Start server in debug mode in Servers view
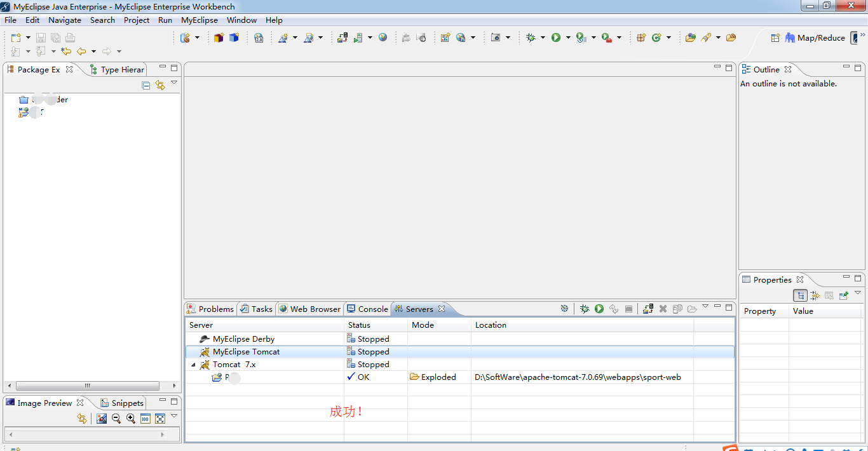Viewport: 868px width, 451px height. pos(585,309)
